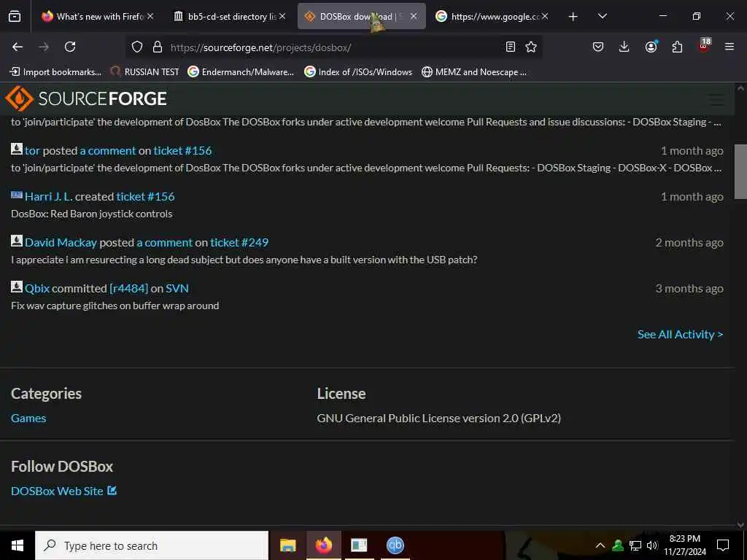Click the tracking protection shield icon
Screen dimensions: 747x560
tap(137, 47)
